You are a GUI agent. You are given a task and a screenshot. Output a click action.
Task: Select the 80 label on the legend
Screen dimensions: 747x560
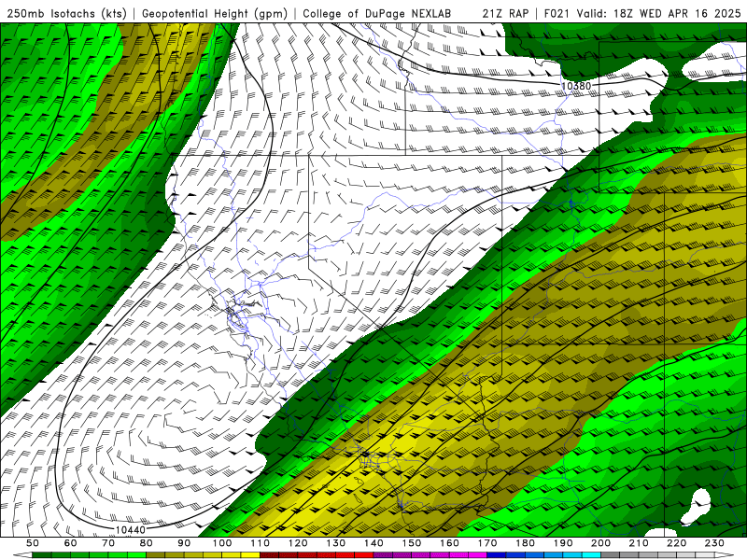[147, 543]
